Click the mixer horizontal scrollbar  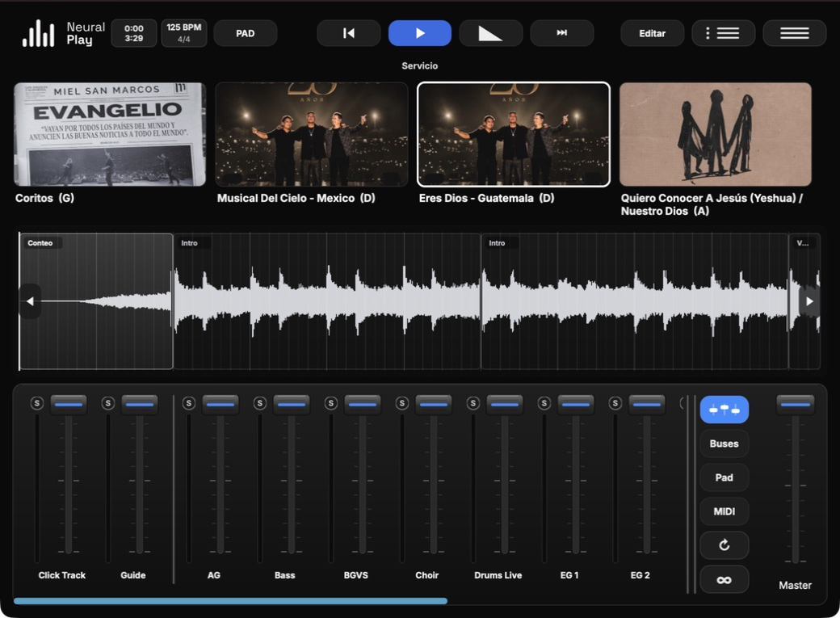coord(230,601)
